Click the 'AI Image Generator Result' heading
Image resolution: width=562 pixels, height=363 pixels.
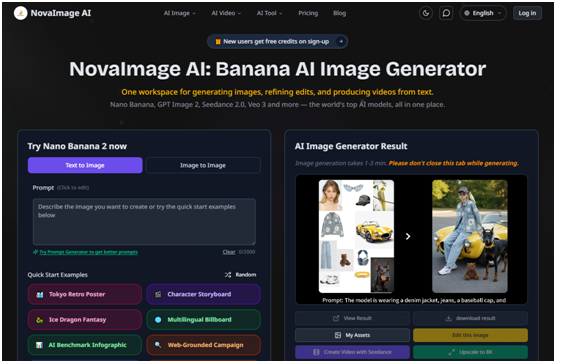(x=351, y=146)
